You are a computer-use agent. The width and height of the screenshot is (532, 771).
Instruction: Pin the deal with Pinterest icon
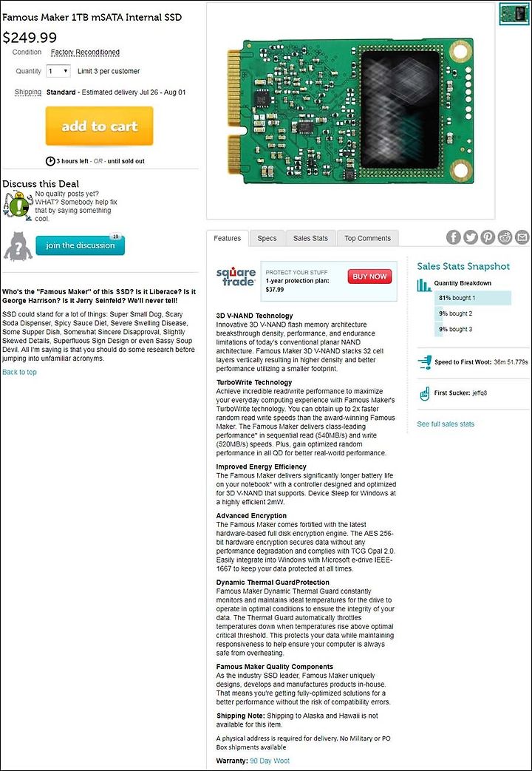click(x=488, y=237)
